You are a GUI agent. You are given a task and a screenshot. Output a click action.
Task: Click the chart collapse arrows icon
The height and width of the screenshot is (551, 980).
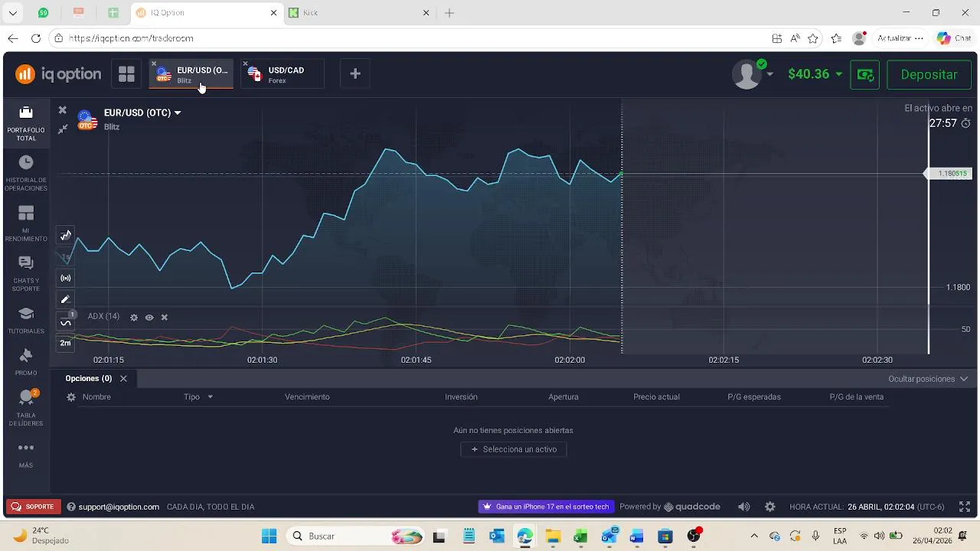(63, 129)
